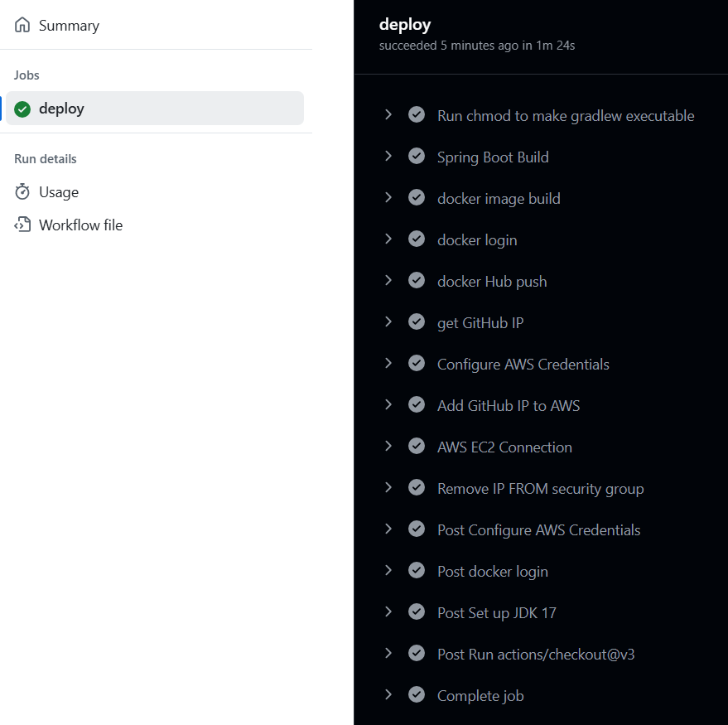Click check icon for Add GitHub IP to AWS
This screenshot has height=725, width=728.
pyautogui.click(x=417, y=404)
